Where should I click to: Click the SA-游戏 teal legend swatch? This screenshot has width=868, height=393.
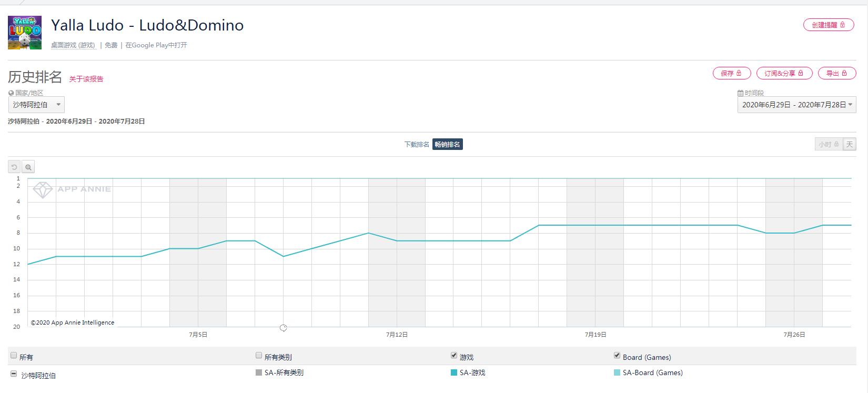(x=454, y=372)
